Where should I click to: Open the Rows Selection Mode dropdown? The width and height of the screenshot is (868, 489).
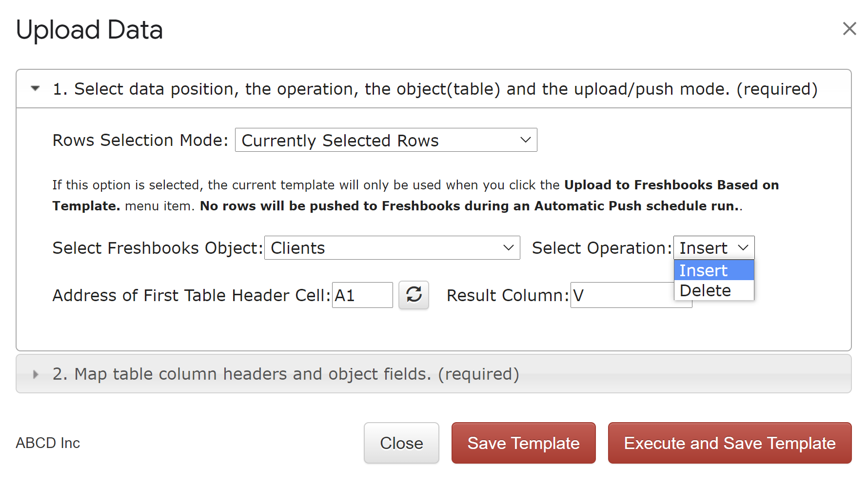(386, 140)
